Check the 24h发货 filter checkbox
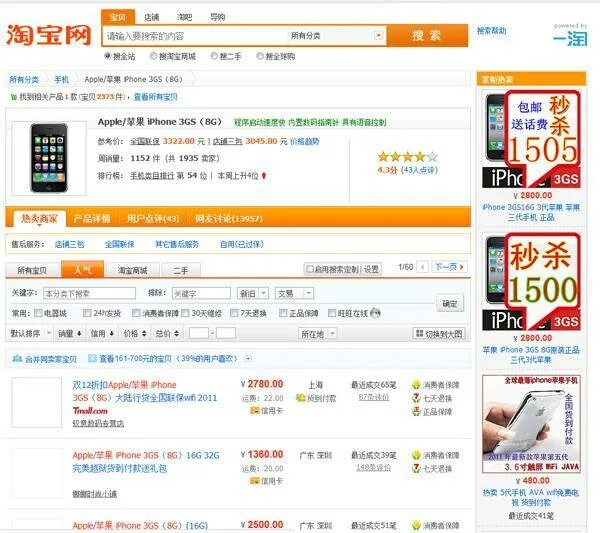 tap(87, 313)
